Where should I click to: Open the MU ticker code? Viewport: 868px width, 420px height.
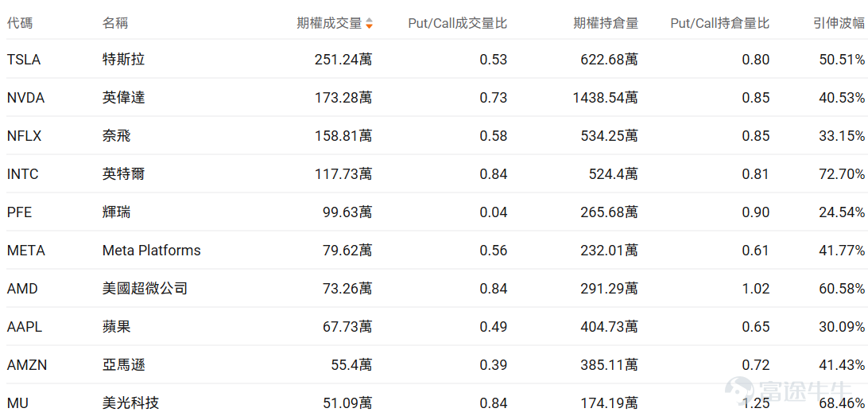pos(17,403)
